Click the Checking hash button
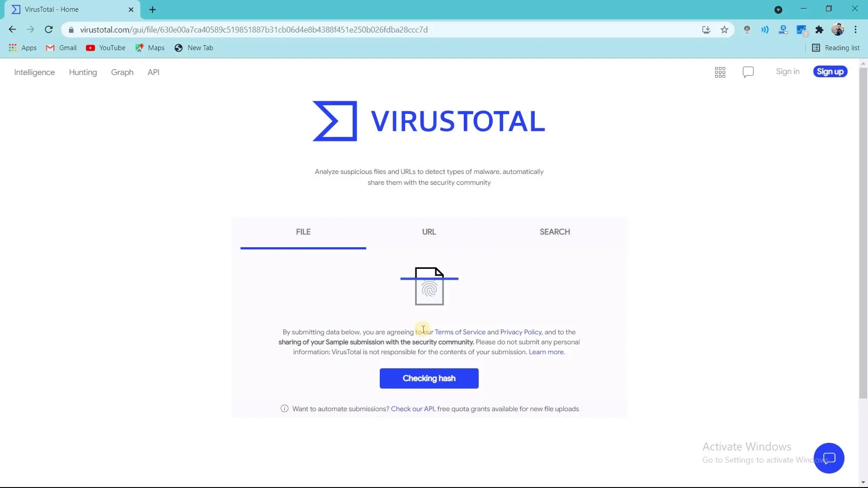Image resolution: width=868 pixels, height=488 pixels. [429, 379]
